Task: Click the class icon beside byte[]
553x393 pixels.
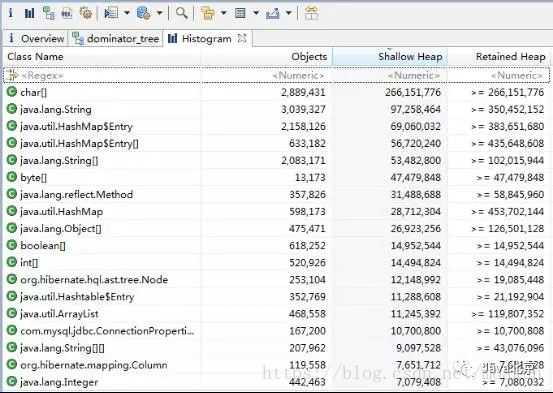Action: tap(12, 177)
